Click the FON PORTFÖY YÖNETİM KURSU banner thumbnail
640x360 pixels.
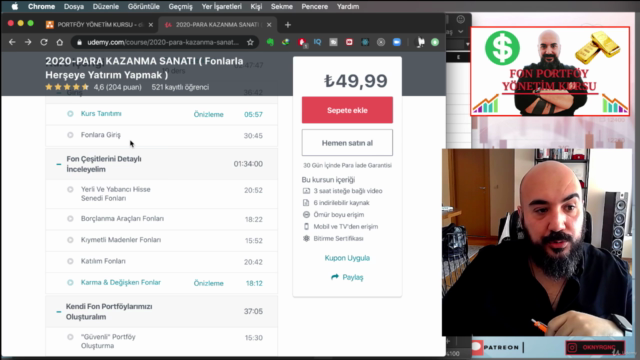tap(550, 71)
